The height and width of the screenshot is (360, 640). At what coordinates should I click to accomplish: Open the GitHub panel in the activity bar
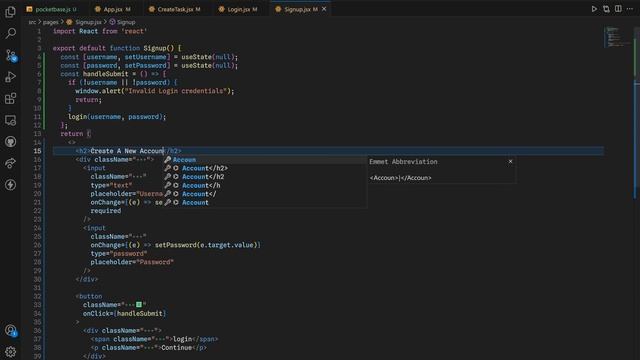point(11,142)
